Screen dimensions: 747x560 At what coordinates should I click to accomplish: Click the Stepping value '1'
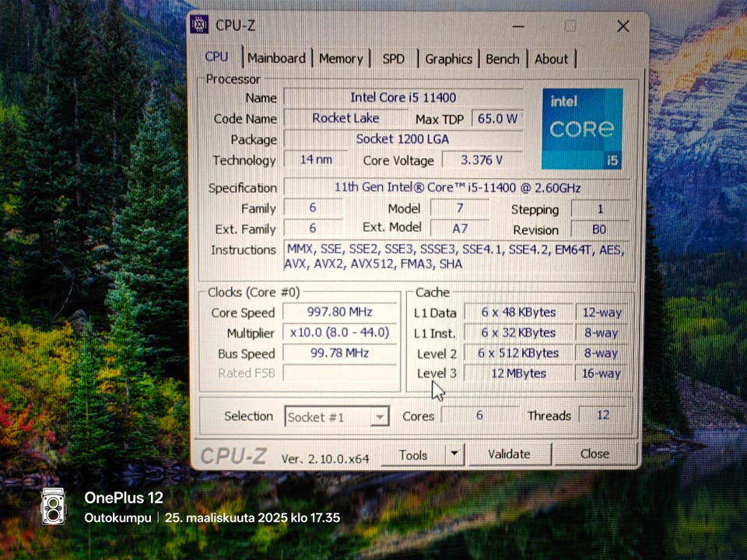coord(600,208)
